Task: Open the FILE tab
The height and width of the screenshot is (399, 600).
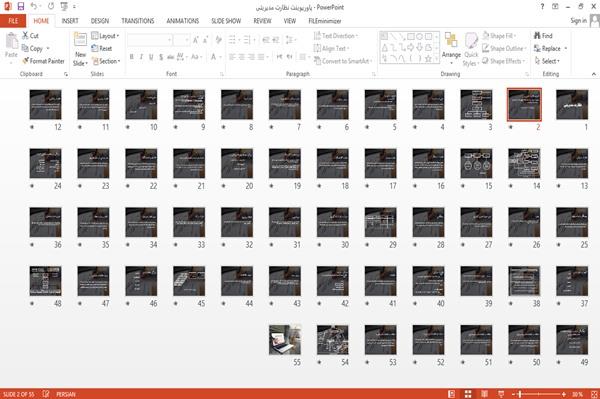Action: (x=13, y=21)
